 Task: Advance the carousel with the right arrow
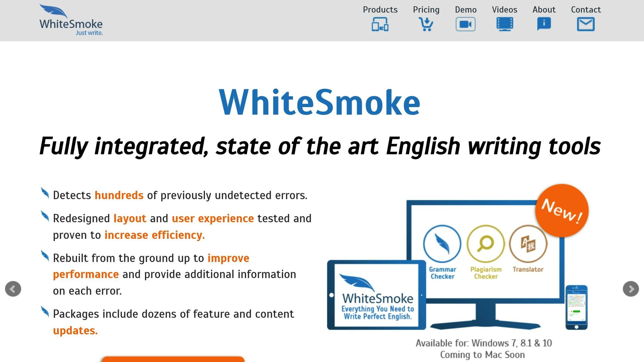click(631, 289)
